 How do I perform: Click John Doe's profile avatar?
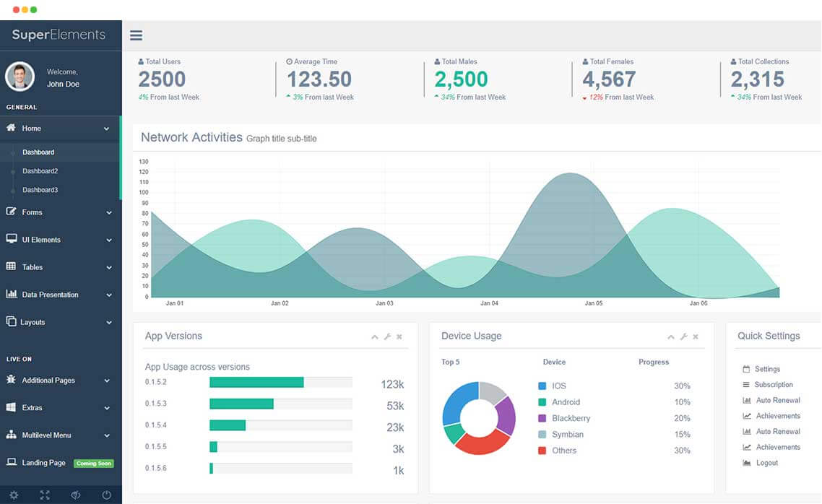click(20, 77)
